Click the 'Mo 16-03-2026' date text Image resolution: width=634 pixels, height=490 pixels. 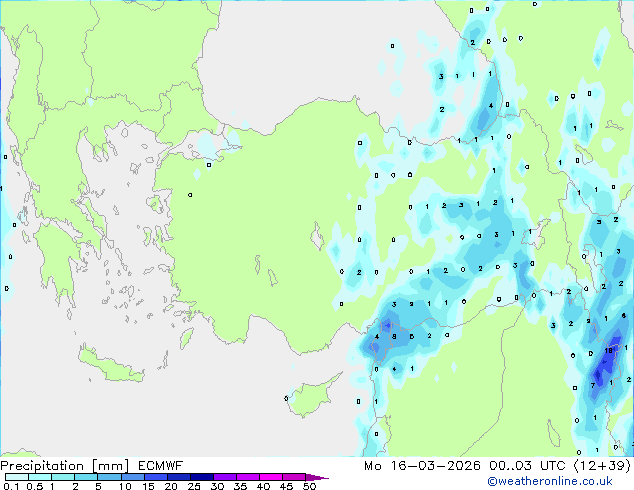[422, 466]
